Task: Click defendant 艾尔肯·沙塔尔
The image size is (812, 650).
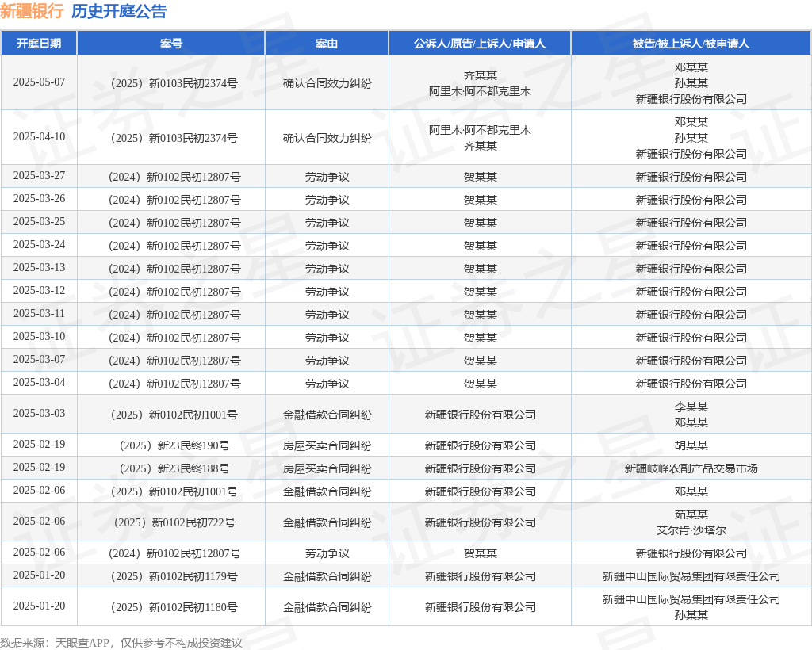Action: pyautogui.click(x=691, y=530)
